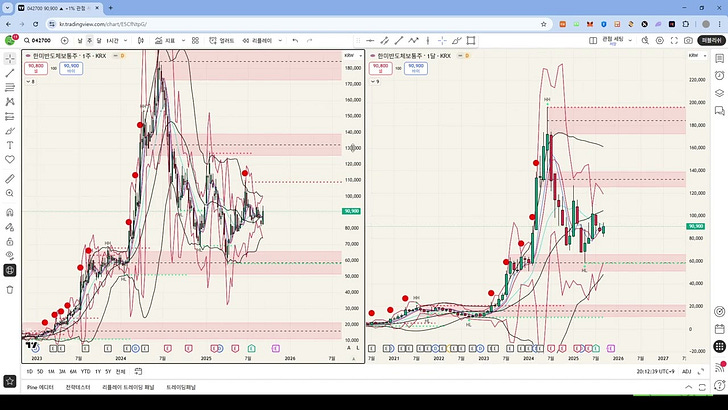Open the left chart KRW currency dropdown

pyautogui.click(x=353, y=55)
